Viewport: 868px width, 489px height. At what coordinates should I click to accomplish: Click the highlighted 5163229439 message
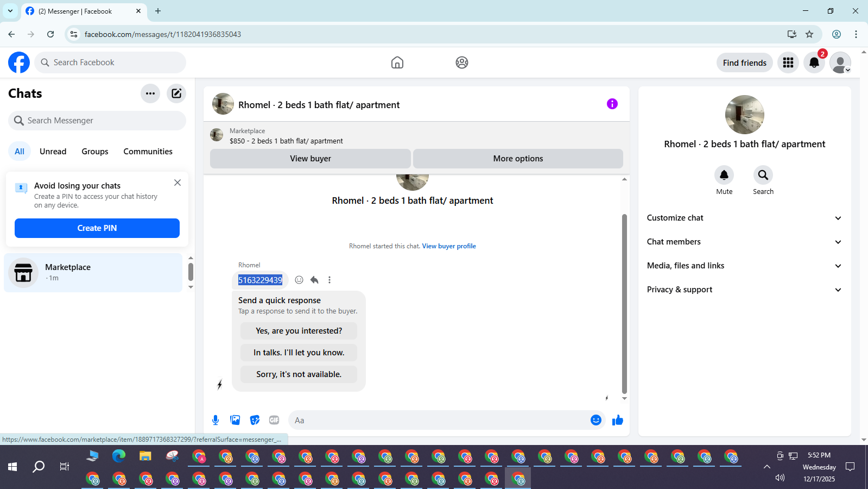pyautogui.click(x=261, y=280)
